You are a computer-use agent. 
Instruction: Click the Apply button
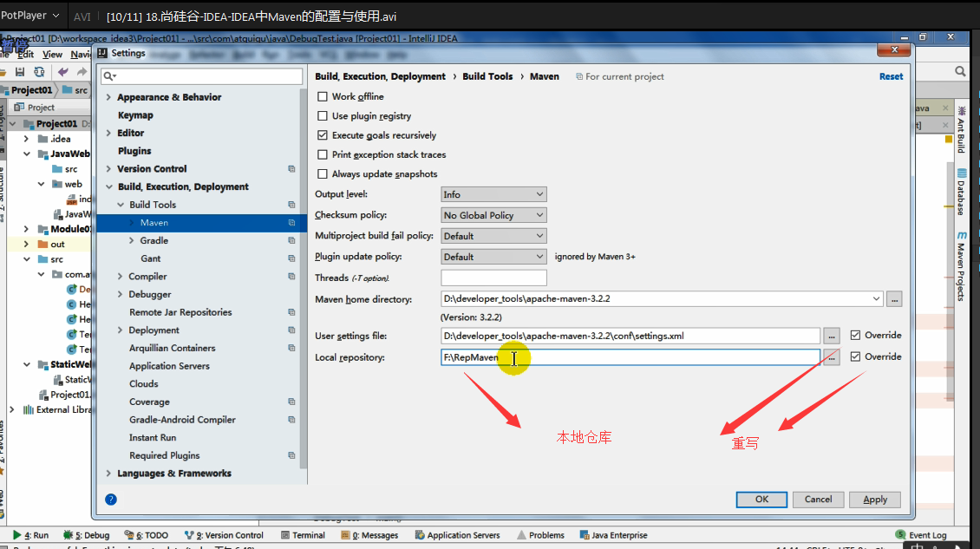pos(875,499)
